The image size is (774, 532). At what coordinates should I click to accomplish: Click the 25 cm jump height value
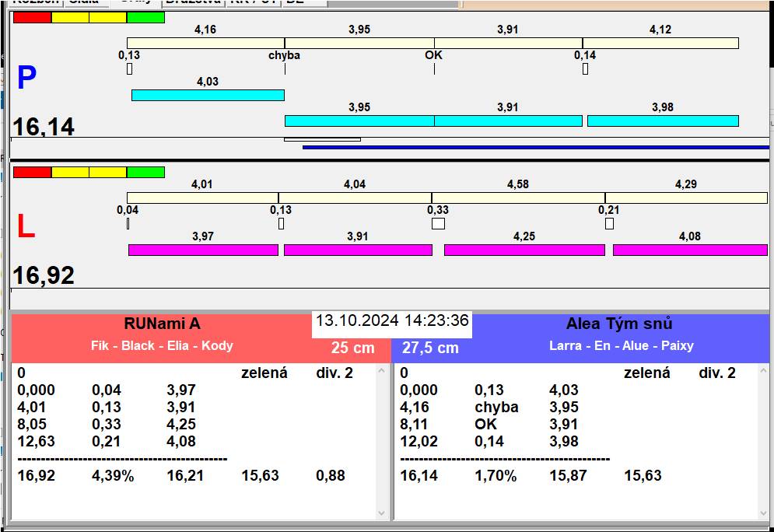coord(352,348)
